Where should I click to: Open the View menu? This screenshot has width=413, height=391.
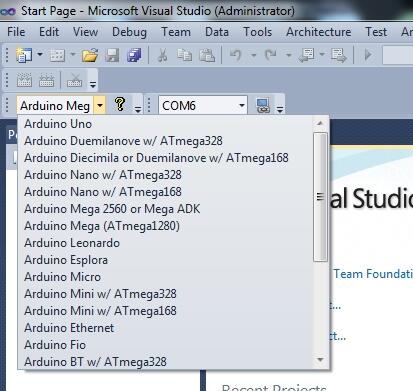(x=86, y=32)
